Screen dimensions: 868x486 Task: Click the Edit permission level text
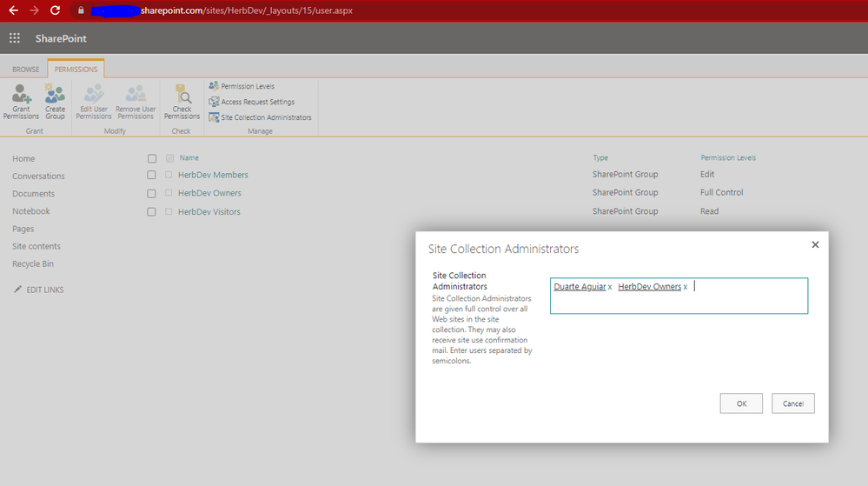707,174
